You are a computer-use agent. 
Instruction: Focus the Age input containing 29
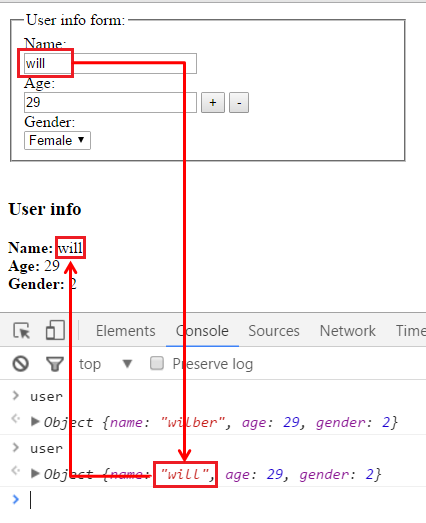(x=110, y=102)
